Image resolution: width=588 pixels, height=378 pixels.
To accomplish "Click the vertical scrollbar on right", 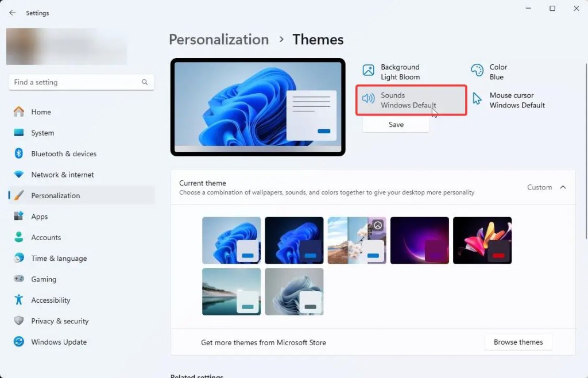I will tap(586, 151).
